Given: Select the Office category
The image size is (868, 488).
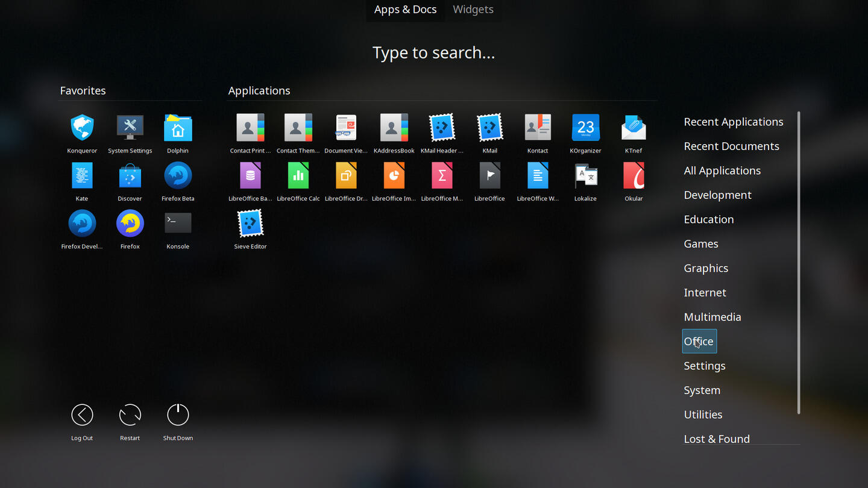Looking at the screenshot, I should (x=699, y=342).
